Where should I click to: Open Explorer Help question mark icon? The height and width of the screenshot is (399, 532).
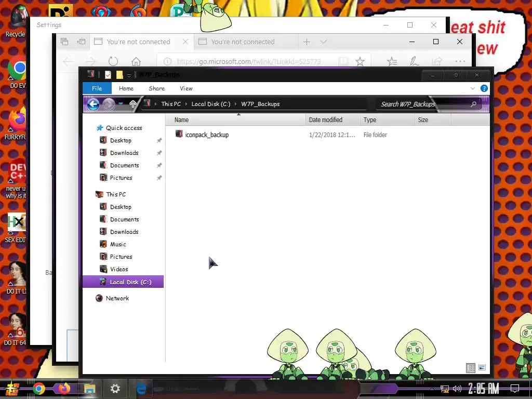click(x=484, y=88)
